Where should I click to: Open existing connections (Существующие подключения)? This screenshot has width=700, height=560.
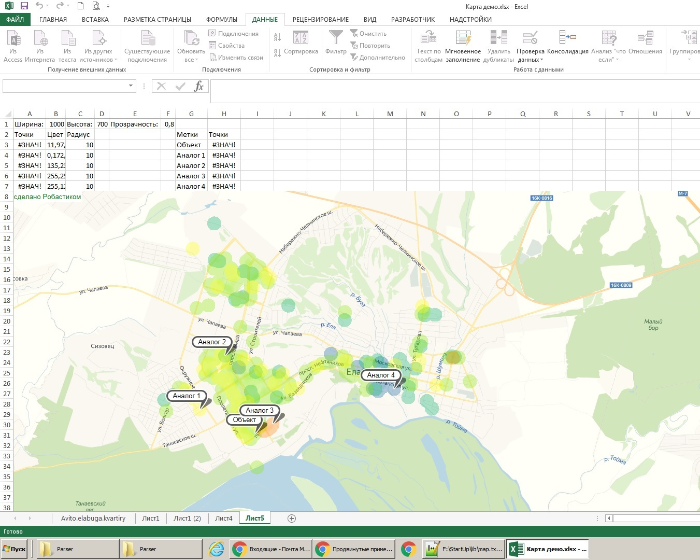[x=147, y=46]
